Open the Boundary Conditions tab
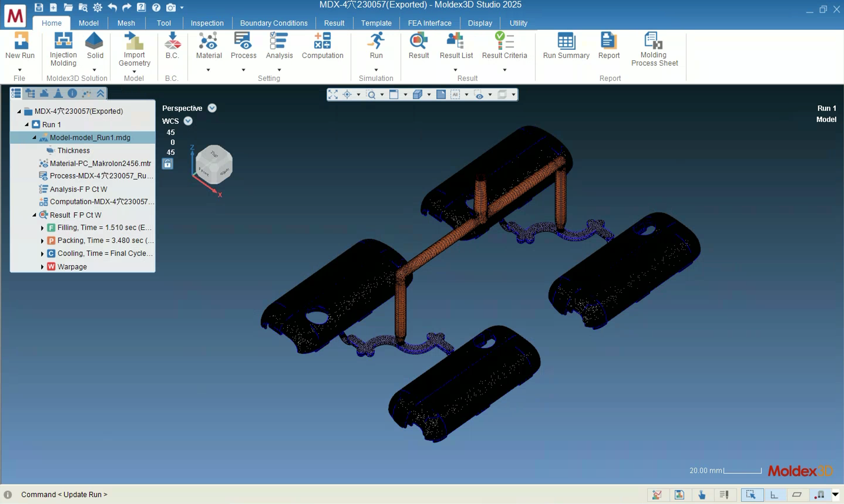This screenshot has height=504, width=844. click(x=274, y=23)
